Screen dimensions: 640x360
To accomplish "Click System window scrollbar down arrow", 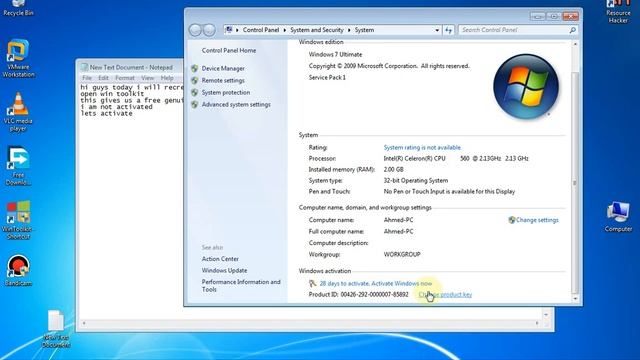I will click(575, 299).
